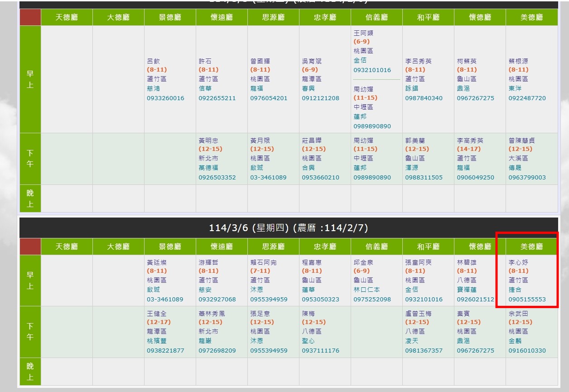Click phone number 0938221877 under 桃殯豐

tap(165, 350)
